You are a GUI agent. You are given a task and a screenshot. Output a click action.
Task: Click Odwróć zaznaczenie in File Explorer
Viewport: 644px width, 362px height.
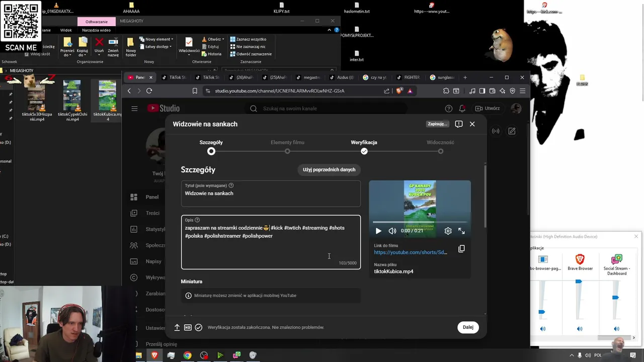(251, 54)
